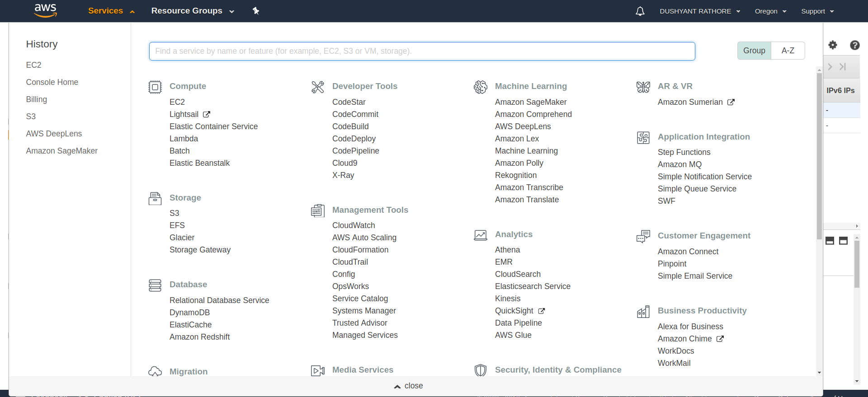Open Simple Notification Service link

click(x=705, y=177)
